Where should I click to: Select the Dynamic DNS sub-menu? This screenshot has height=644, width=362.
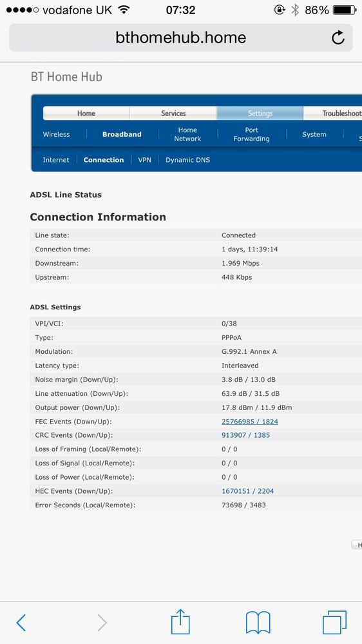coord(187,160)
